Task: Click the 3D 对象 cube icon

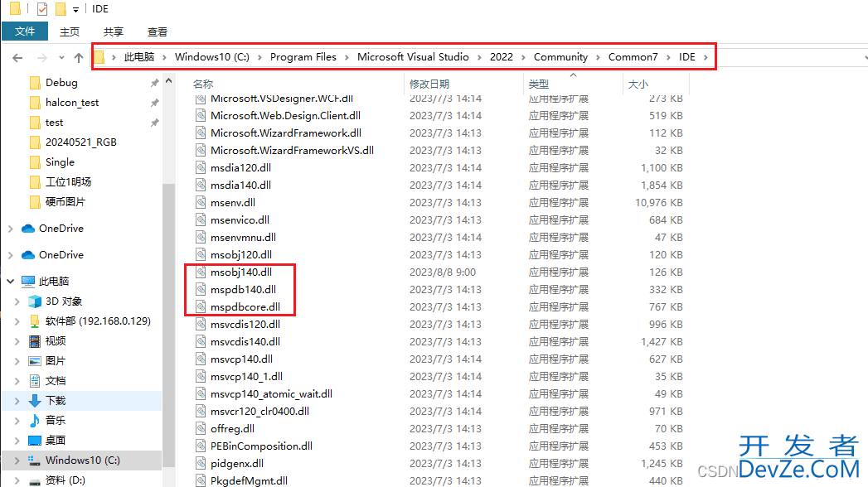Action: pos(34,301)
